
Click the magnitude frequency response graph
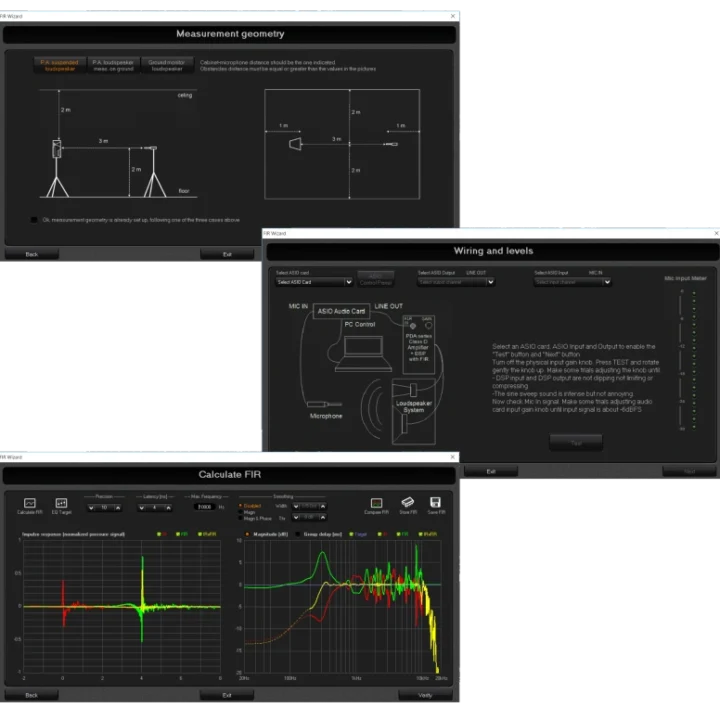tap(343, 606)
